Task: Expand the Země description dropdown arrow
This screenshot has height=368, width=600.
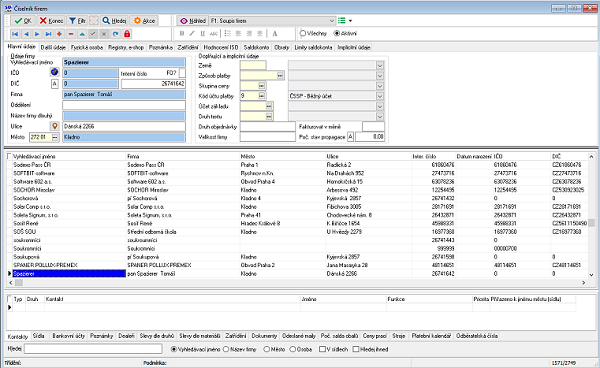Action: [380, 65]
